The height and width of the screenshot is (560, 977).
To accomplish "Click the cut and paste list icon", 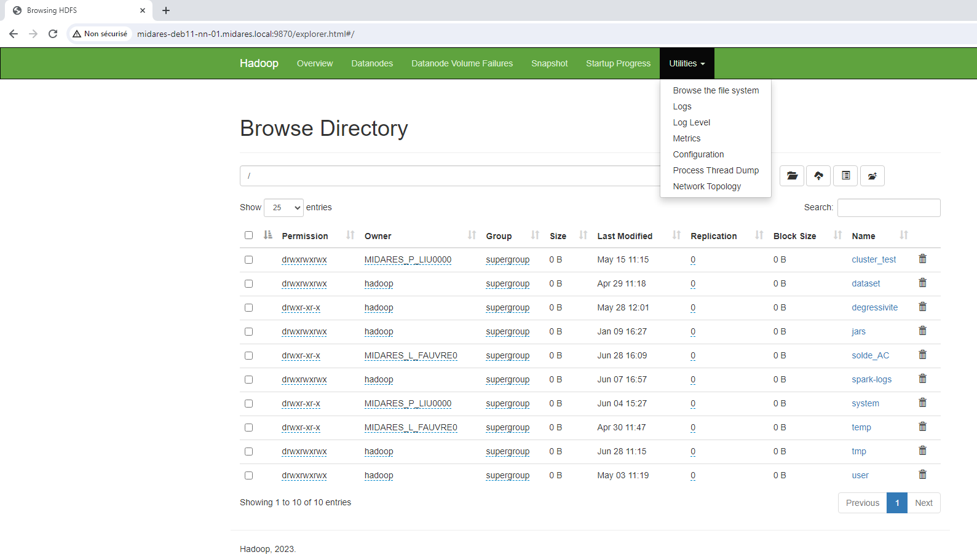I will pos(845,176).
